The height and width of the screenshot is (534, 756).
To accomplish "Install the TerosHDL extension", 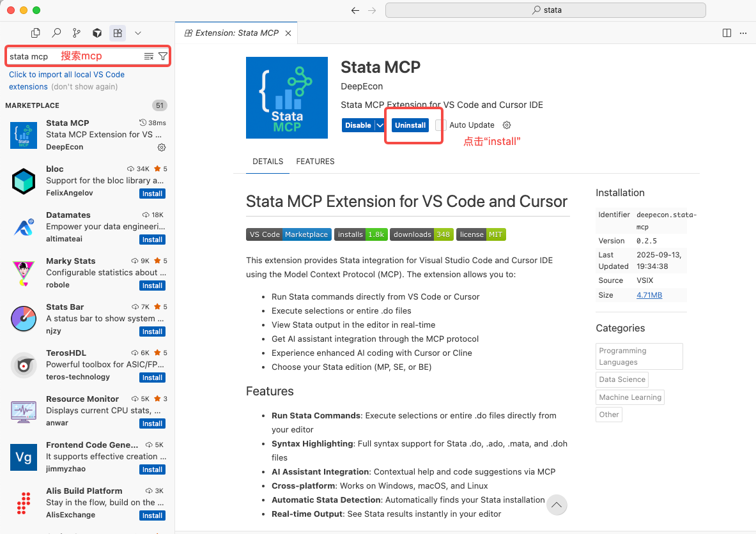I will coord(152,378).
